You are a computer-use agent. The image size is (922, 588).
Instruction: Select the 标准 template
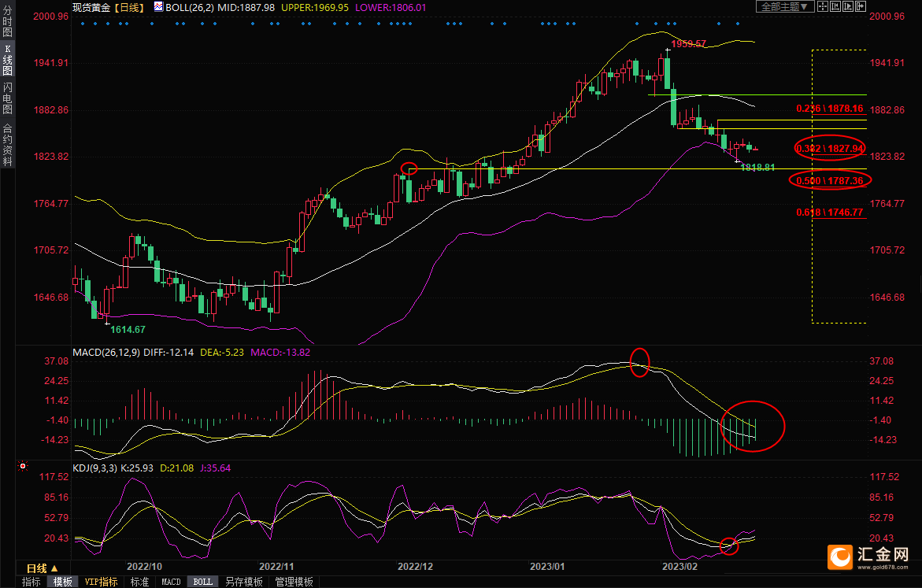(x=139, y=582)
